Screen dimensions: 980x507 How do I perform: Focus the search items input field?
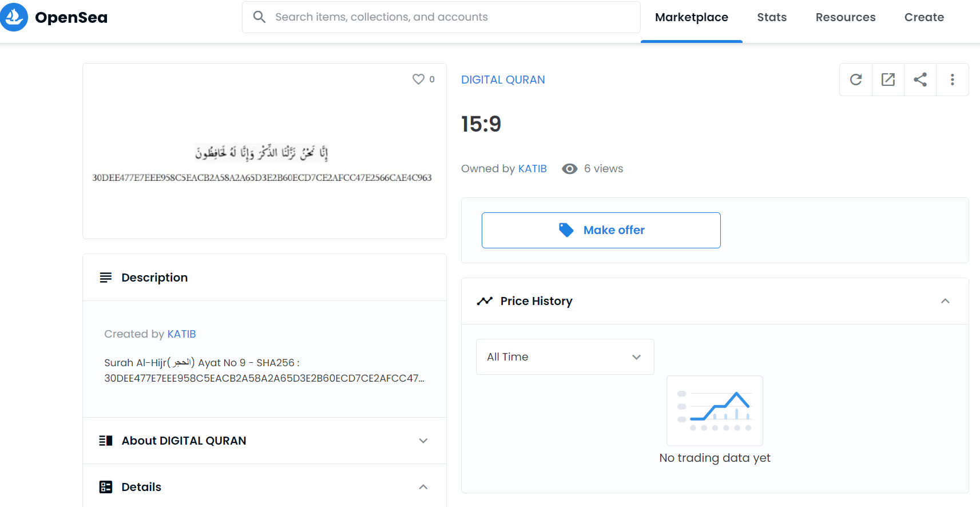pyautogui.click(x=441, y=17)
